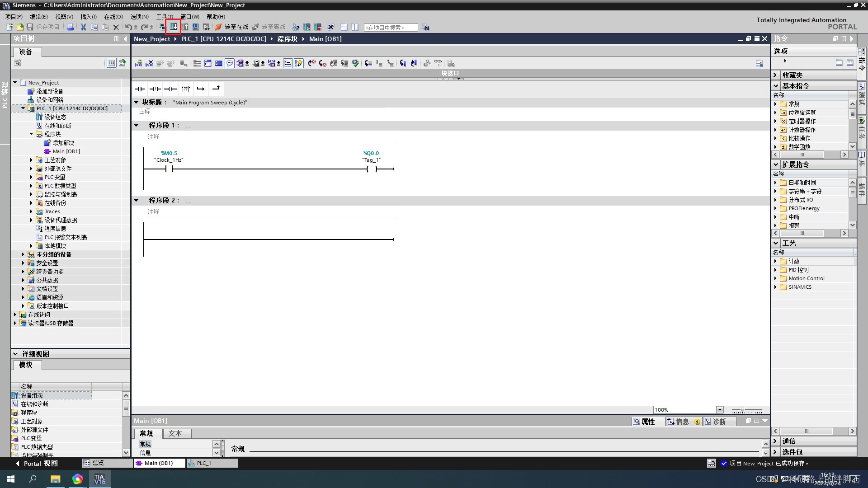Toggle the project tree view mode icon

coord(112,63)
